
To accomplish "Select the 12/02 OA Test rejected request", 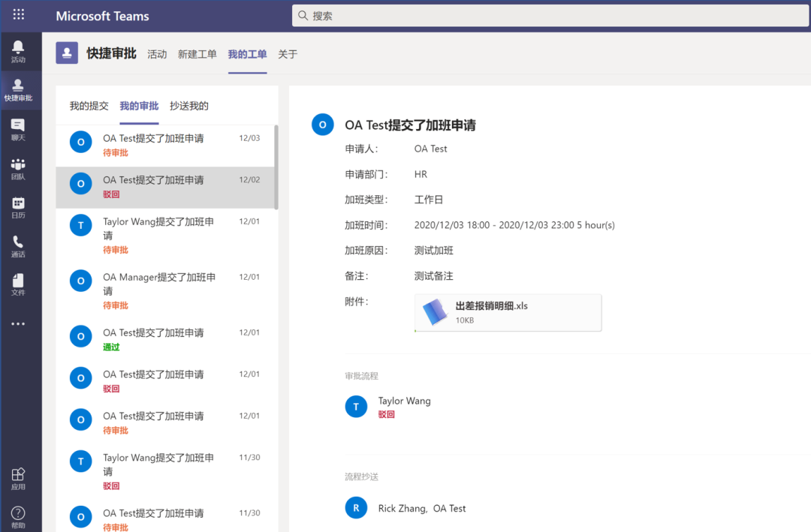I will tap(164, 187).
